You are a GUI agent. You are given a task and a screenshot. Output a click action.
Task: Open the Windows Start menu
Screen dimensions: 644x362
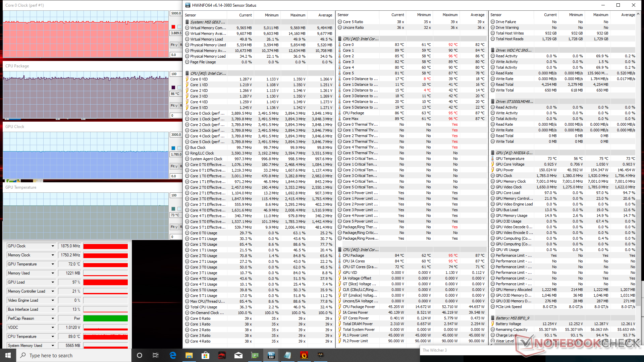pyautogui.click(x=8, y=355)
